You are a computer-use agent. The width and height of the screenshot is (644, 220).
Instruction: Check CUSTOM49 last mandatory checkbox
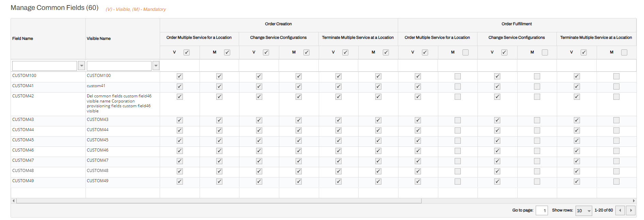pos(616,182)
